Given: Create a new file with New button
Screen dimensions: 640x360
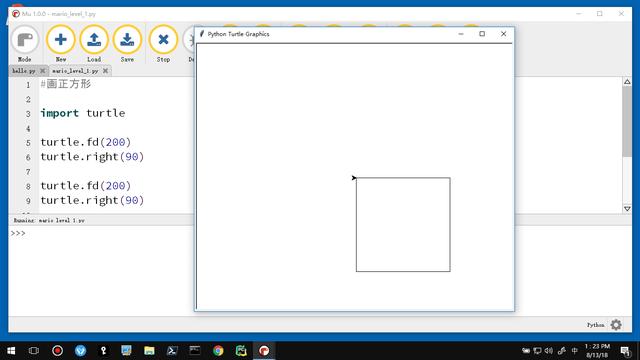Looking at the screenshot, I should (60, 44).
